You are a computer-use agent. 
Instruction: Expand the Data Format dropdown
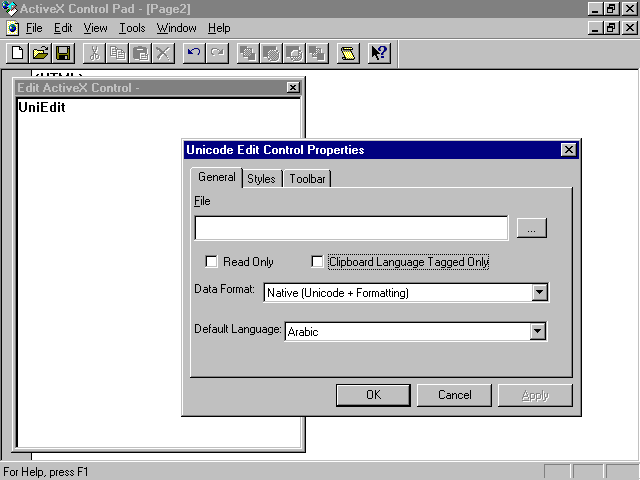click(x=539, y=293)
